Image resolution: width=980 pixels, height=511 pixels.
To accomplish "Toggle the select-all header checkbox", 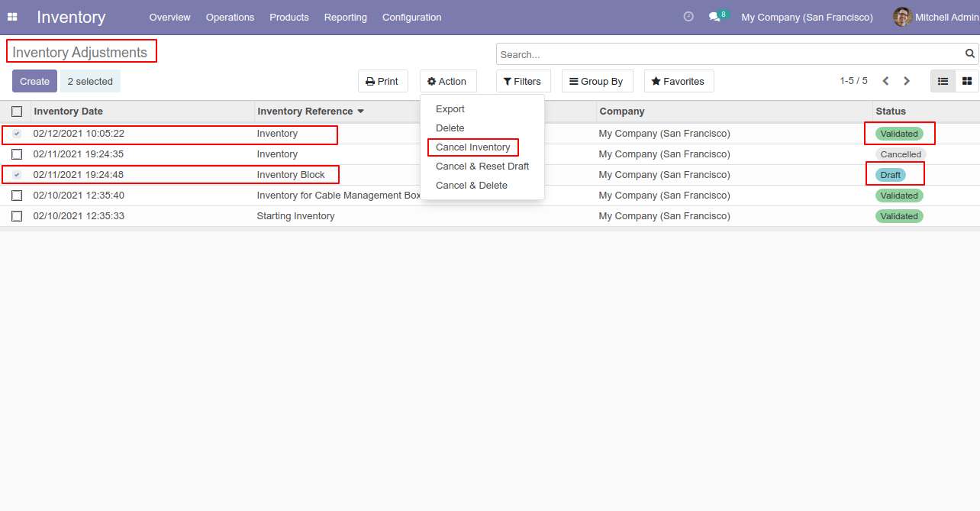I will click(x=17, y=112).
